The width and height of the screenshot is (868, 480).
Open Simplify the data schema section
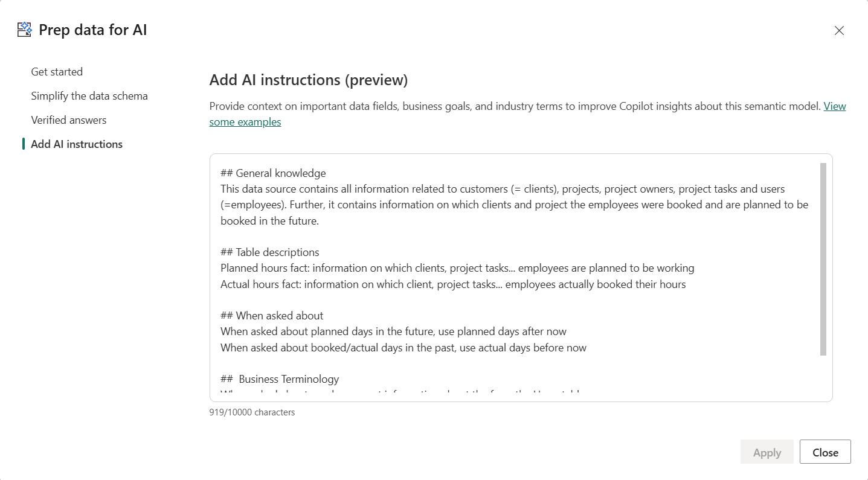coord(89,95)
